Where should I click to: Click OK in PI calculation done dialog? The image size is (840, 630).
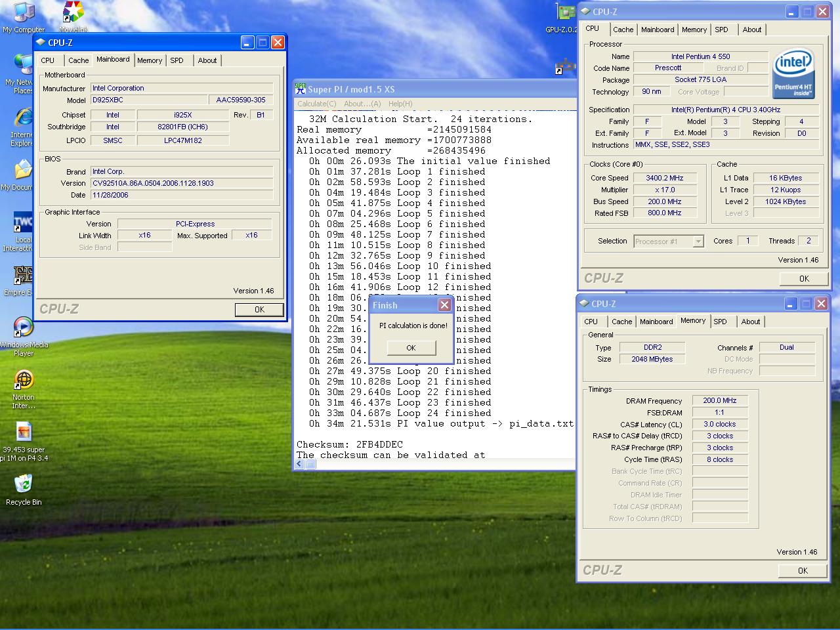coord(411,348)
